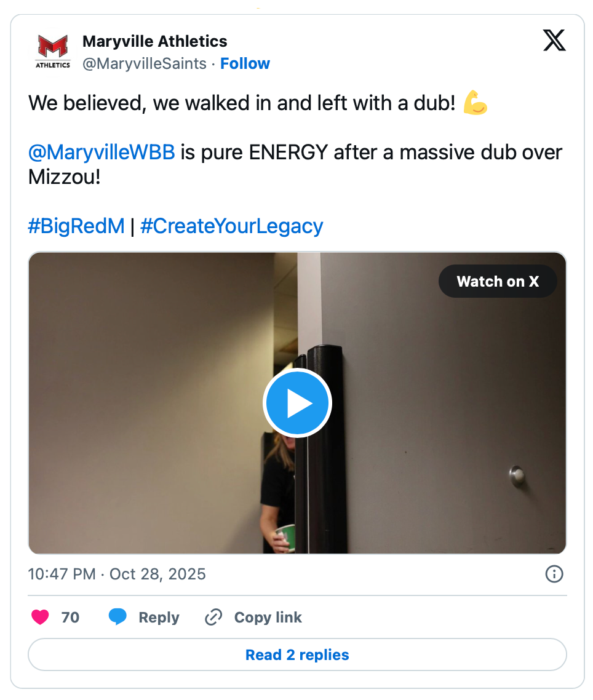
Task: Click the Reply text label
Action: pos(159,617)
